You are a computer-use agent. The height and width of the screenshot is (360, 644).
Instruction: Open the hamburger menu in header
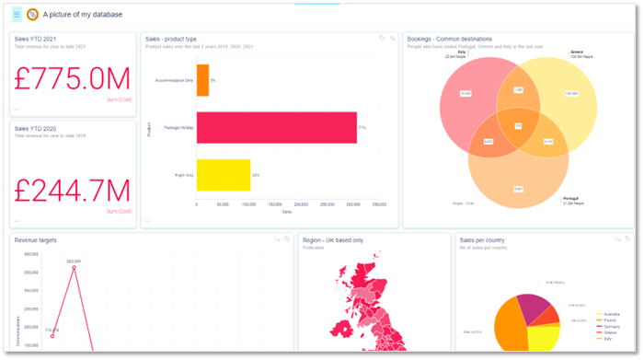(x=17, y=15)
